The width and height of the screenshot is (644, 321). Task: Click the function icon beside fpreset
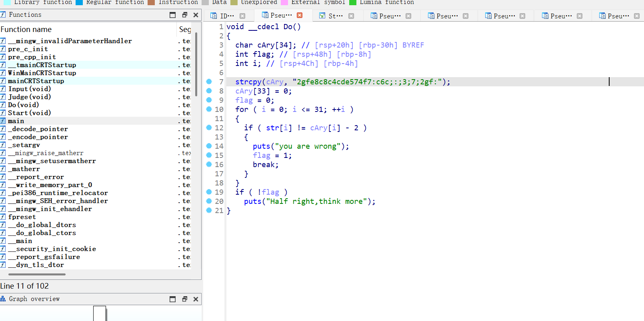click(x=3, y=217)
